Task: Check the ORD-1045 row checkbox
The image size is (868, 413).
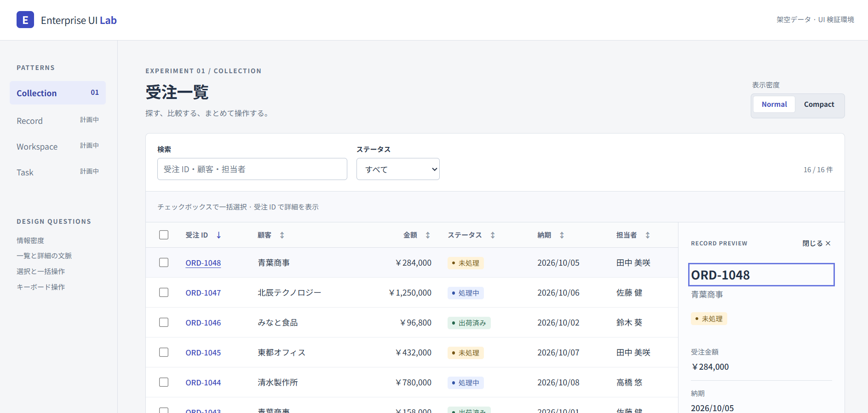Action: point(164,352)
